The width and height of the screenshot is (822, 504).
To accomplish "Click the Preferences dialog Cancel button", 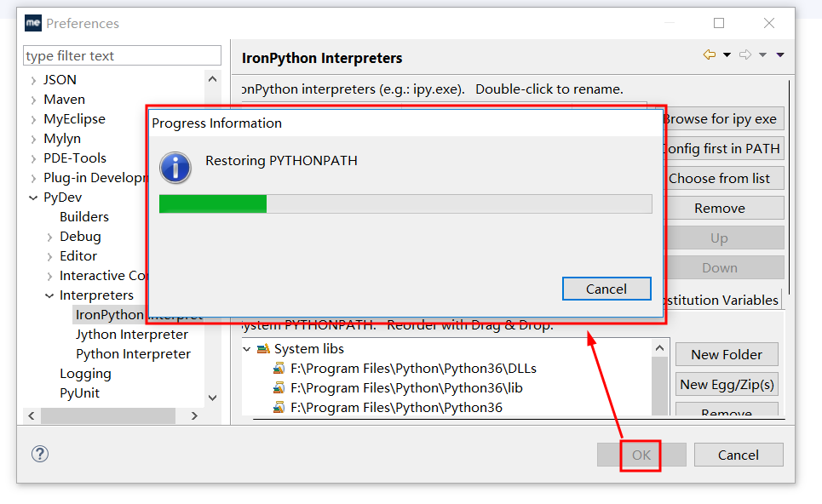I will (739, 455).
